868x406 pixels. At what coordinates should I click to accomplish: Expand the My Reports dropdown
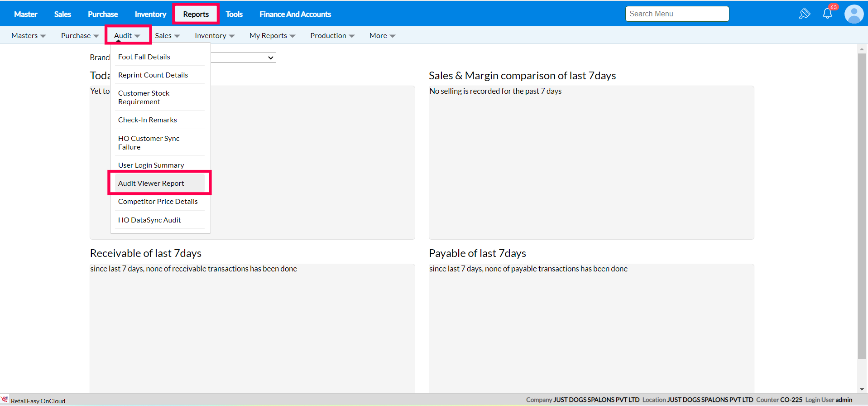coord(272,36)
